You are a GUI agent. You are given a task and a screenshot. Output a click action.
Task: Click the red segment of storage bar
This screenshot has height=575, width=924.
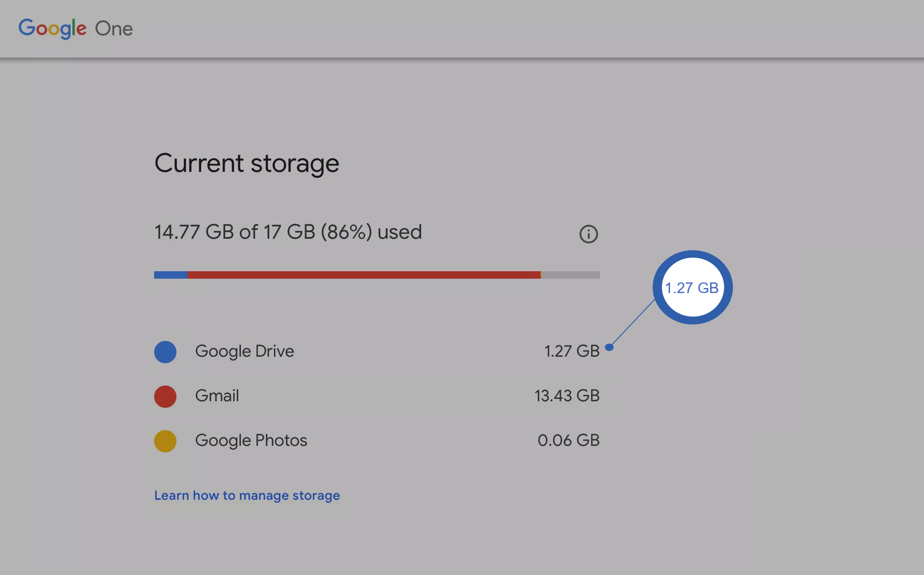(x=364, y=275)
